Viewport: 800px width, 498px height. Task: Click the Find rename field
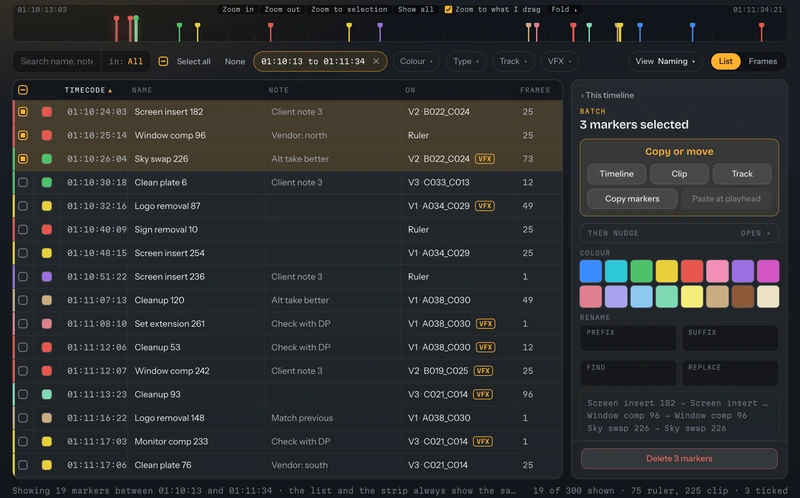pos(629,373)
